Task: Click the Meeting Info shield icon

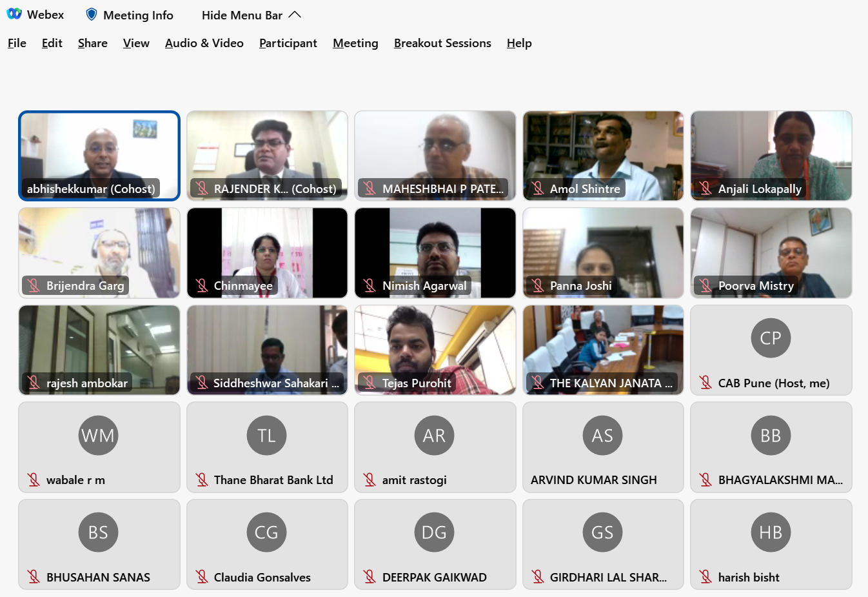Action: tap(92, 14)
